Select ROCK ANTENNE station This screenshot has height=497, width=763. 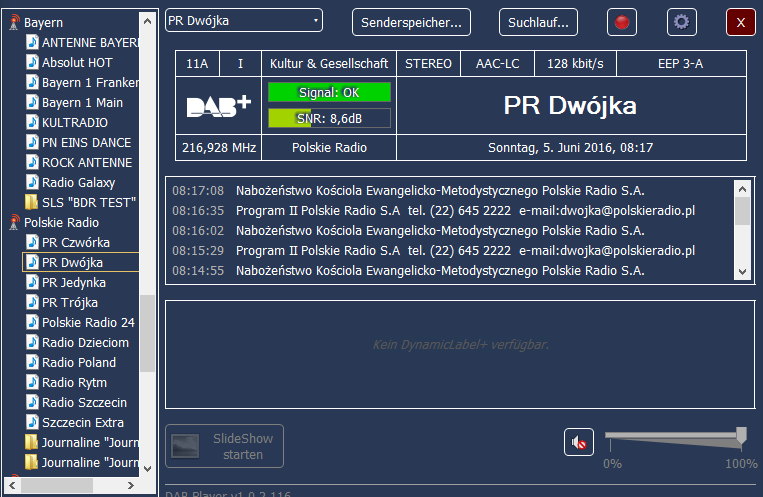point(86,162)
